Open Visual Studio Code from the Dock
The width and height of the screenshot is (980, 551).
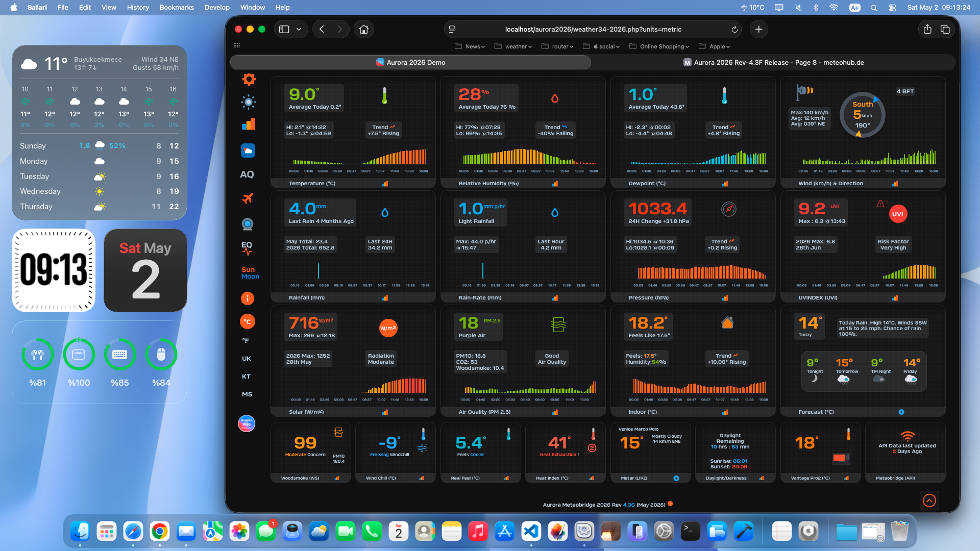pos(531,532)
